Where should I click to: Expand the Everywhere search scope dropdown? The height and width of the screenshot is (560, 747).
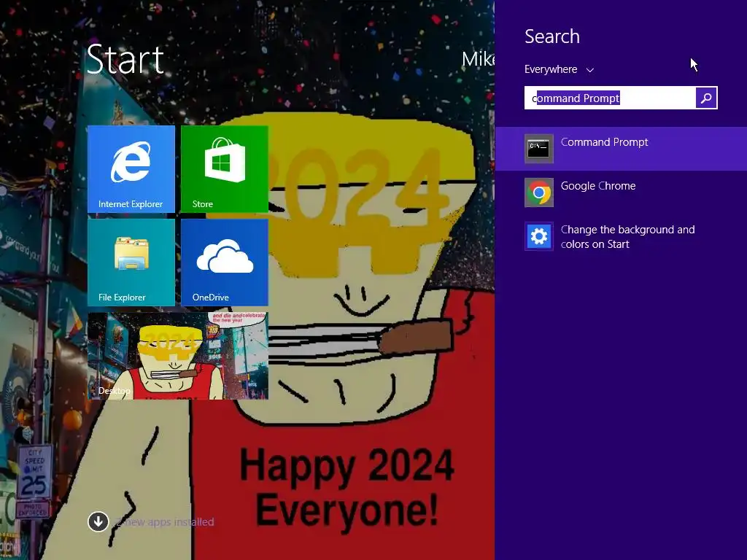point(559,69)
